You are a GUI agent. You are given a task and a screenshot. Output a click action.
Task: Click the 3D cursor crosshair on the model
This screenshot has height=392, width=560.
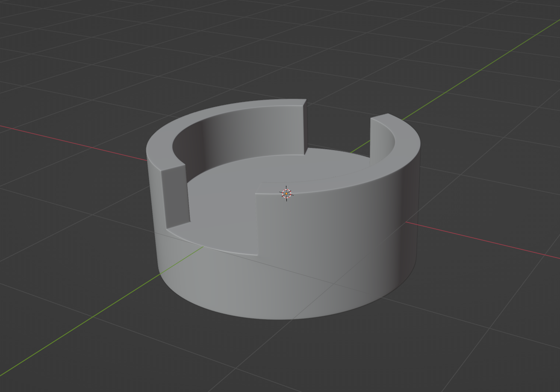(x=286, y=193)
